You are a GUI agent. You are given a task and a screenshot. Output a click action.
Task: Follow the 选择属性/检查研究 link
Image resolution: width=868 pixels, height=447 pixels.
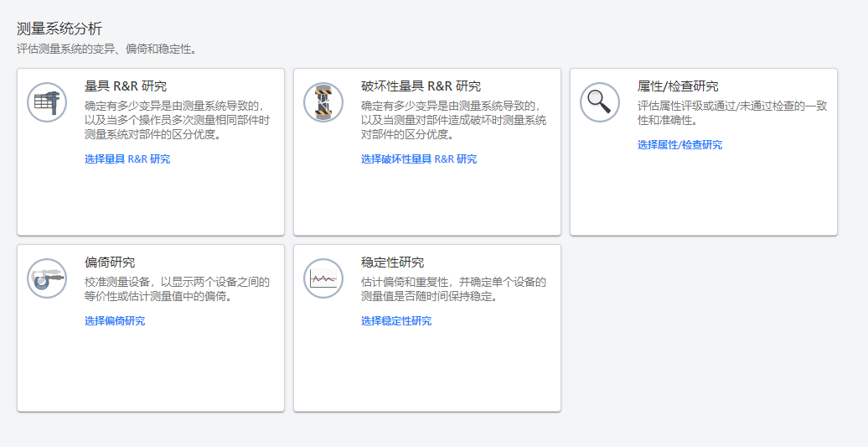coord(679,145)
